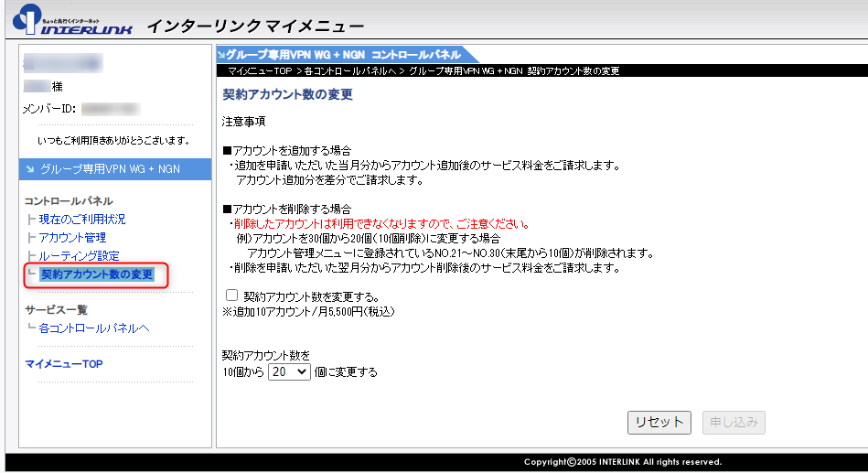Select the highlighted グループ専用VPN WG + NGN sidebar item
The image size is (868, 473).
point(110,169)
